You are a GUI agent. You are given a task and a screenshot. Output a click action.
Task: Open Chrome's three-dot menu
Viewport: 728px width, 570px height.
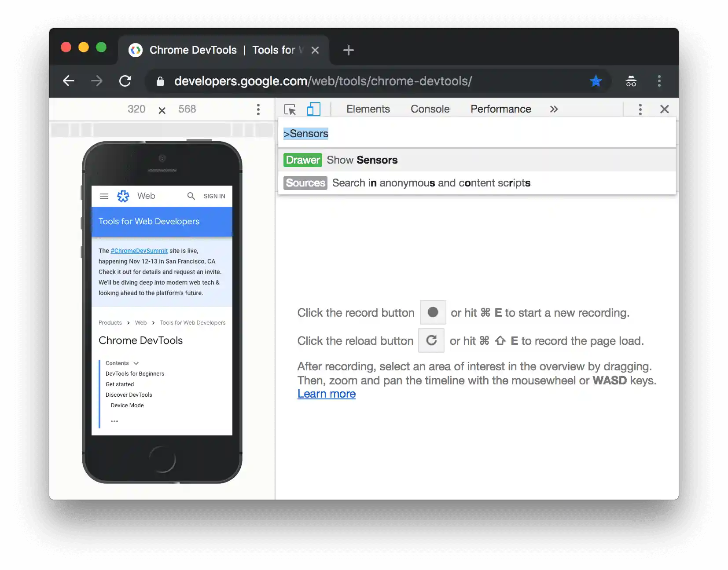[x=659, y=81]
